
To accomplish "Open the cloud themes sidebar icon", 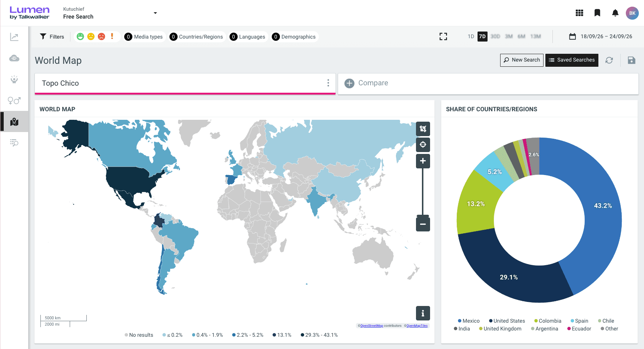I will pyautogui.click(x=14, y=58).
